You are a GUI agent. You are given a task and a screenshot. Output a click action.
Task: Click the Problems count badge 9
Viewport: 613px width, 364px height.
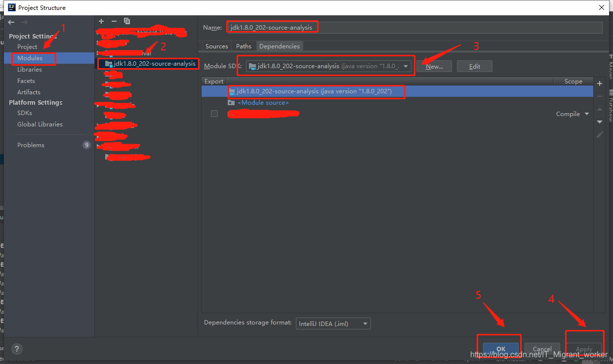tap(86, 145)
